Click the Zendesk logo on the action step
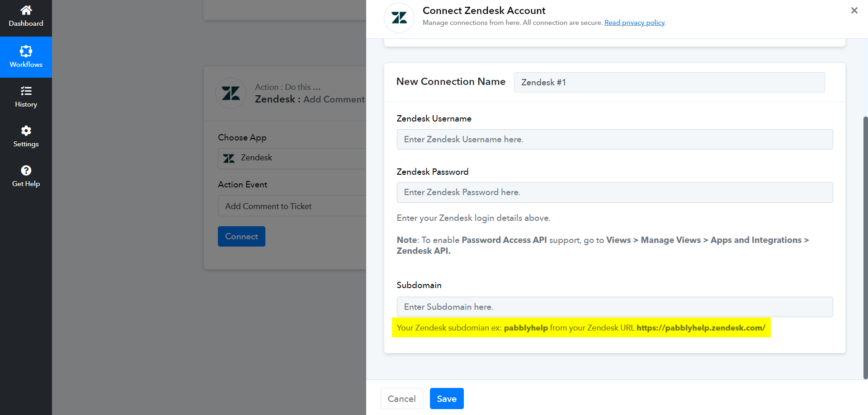Viewport: 868px width, 415px height. [231, 93]
